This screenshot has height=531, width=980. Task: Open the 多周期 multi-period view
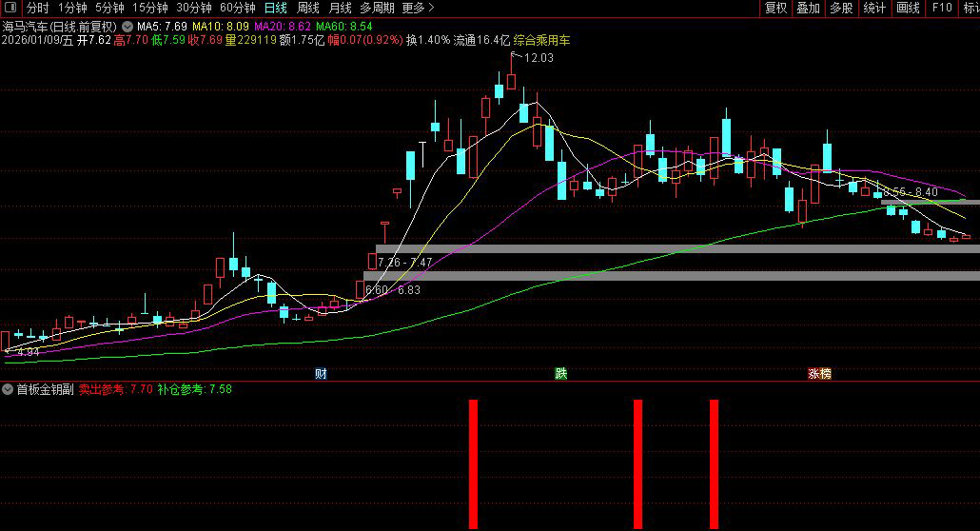pos(377,9)
